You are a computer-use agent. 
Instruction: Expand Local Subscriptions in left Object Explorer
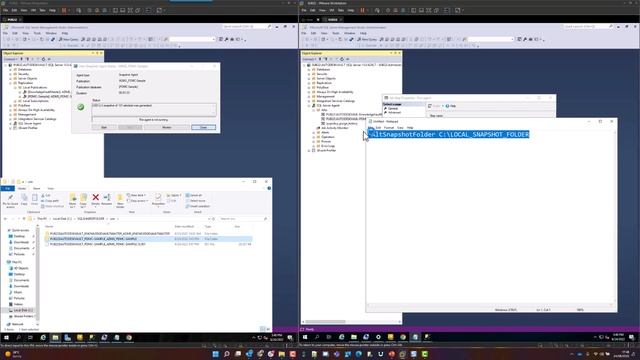15,101
